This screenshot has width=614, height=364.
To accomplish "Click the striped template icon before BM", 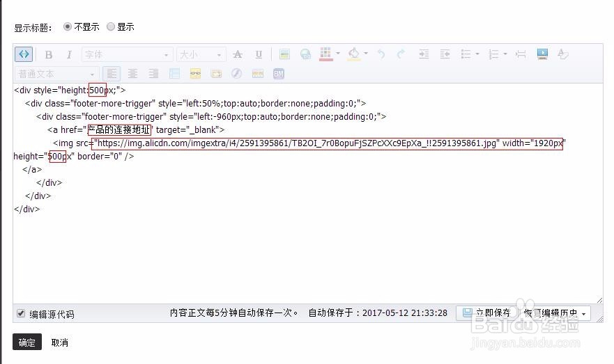I will click(x=258, y=74).
